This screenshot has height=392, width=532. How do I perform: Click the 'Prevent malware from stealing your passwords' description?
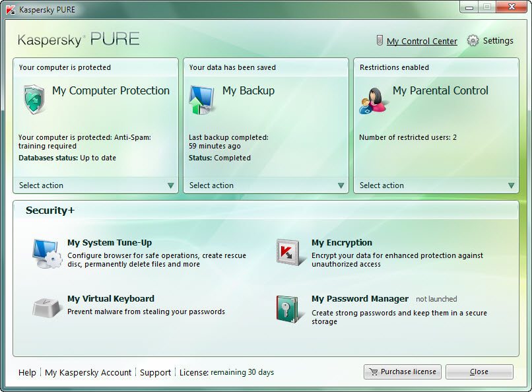146,311
